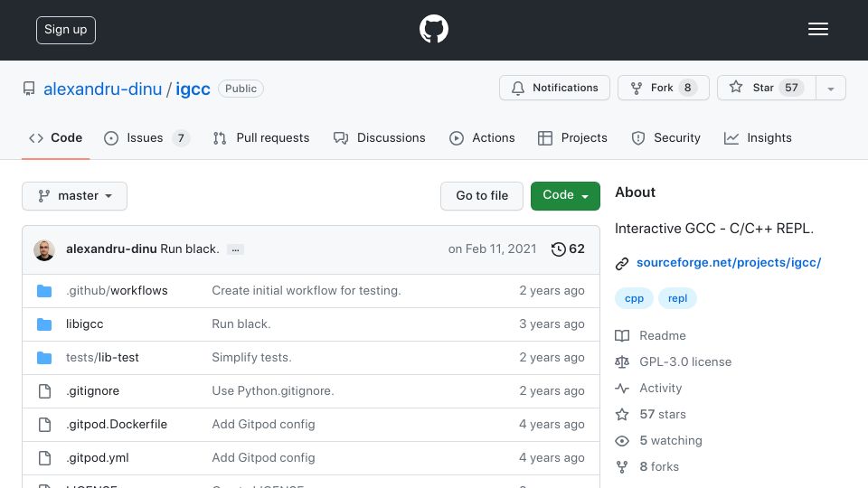Expand commit details ellipsis button
The height and width of the screenshot is (488, 868).
(x=235, y=249)
